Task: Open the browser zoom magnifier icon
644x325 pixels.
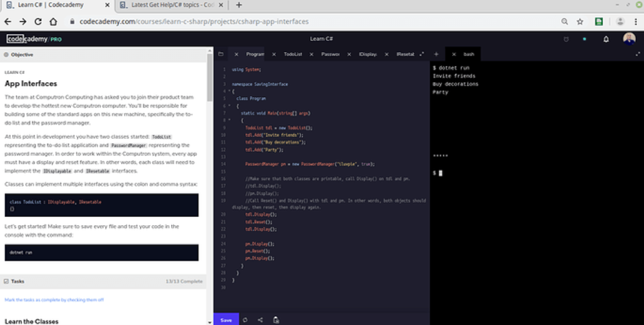Action: [x=565, y=21]
